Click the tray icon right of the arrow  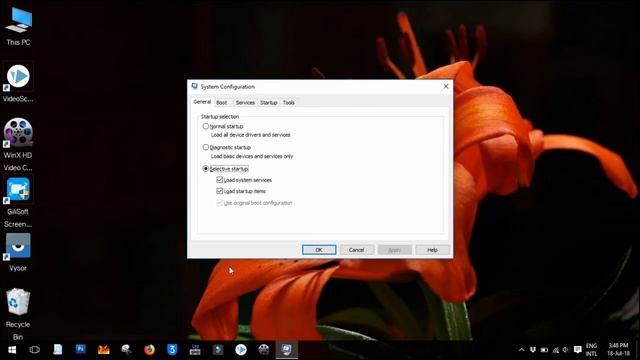tap(533, 350)
